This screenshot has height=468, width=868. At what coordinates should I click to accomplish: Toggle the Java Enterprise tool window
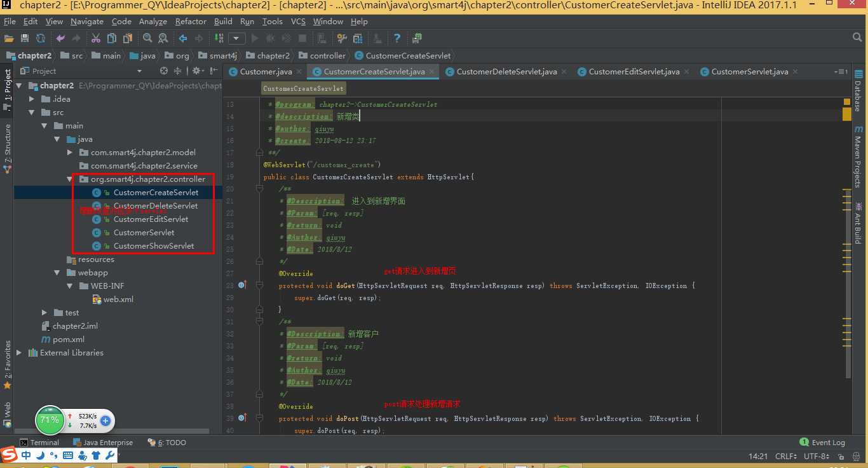102,443
